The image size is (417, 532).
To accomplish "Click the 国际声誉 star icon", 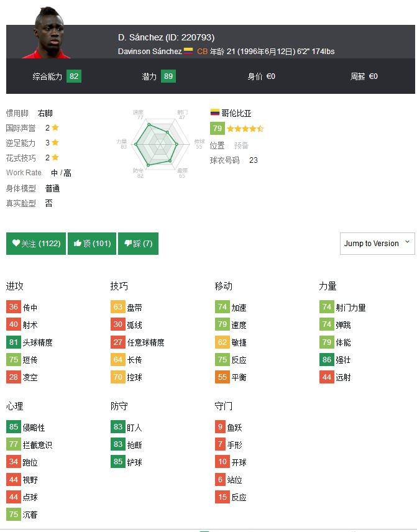I will pos(55,128).
